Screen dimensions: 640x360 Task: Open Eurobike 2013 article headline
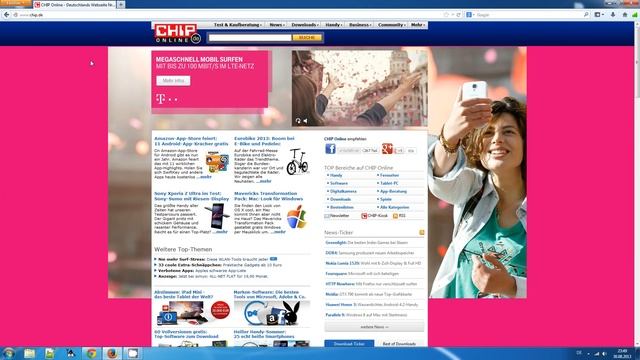point(264,141)
